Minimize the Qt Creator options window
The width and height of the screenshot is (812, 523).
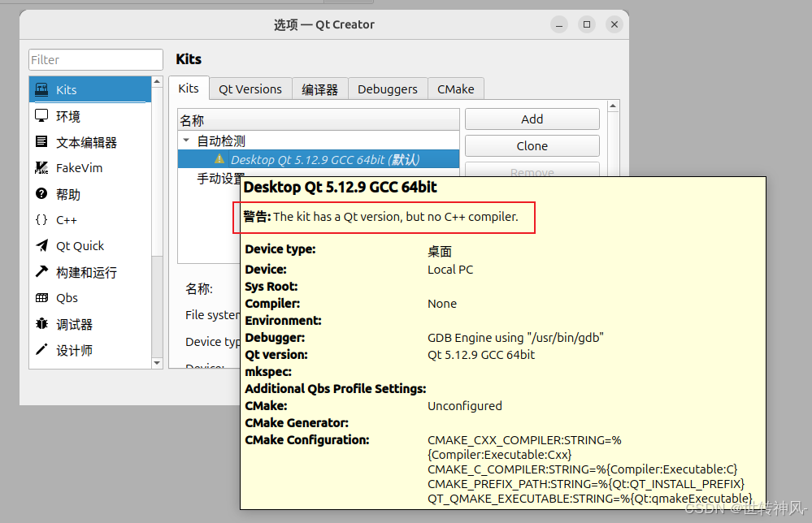pos(559,24)
